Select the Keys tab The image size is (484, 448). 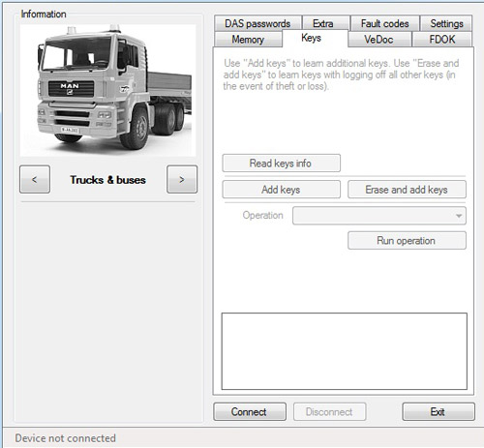[x=315, y=39]
